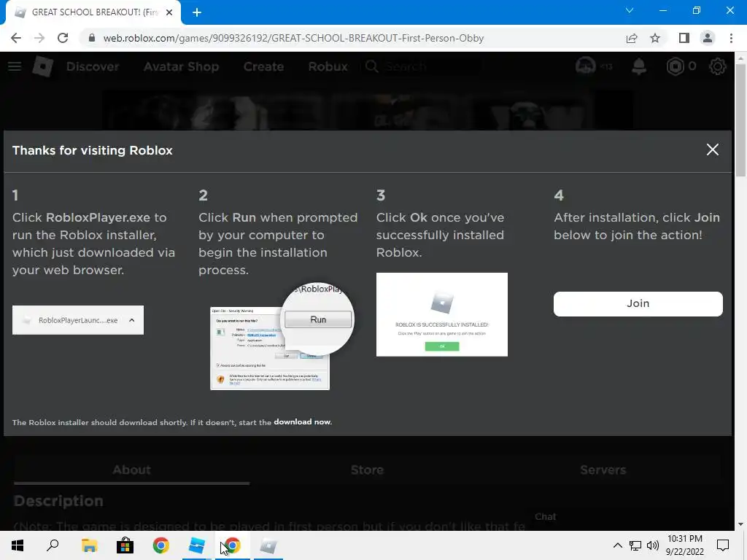Click the download now link

pos(302,422)
